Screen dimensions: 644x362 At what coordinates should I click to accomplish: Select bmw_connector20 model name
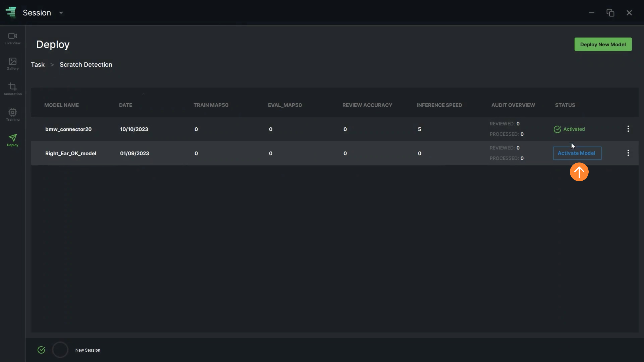tap(68, 129)
